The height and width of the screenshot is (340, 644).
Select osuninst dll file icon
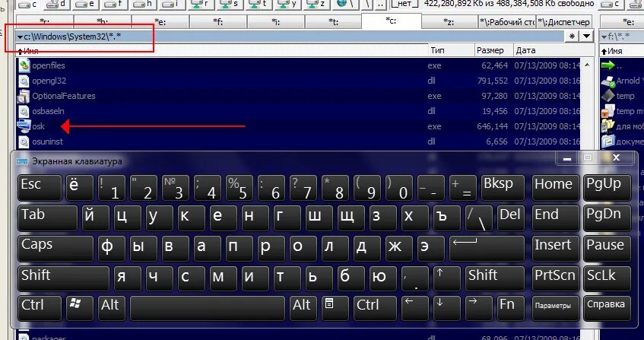tap(24, 141)
